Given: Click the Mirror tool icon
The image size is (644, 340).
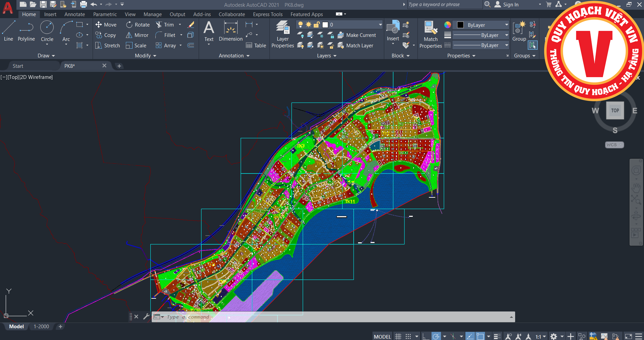Looking at the screenshot, I should [129, 35].
